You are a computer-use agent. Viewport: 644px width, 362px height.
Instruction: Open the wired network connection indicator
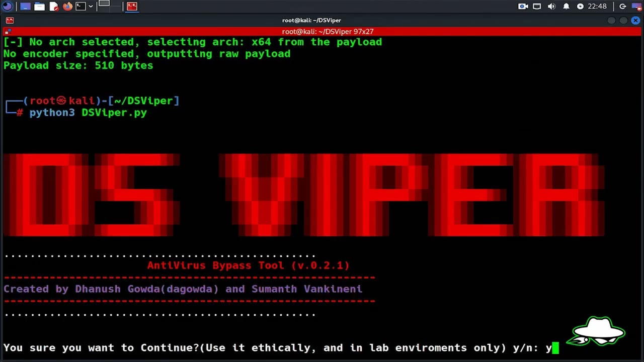pos(537,7)
